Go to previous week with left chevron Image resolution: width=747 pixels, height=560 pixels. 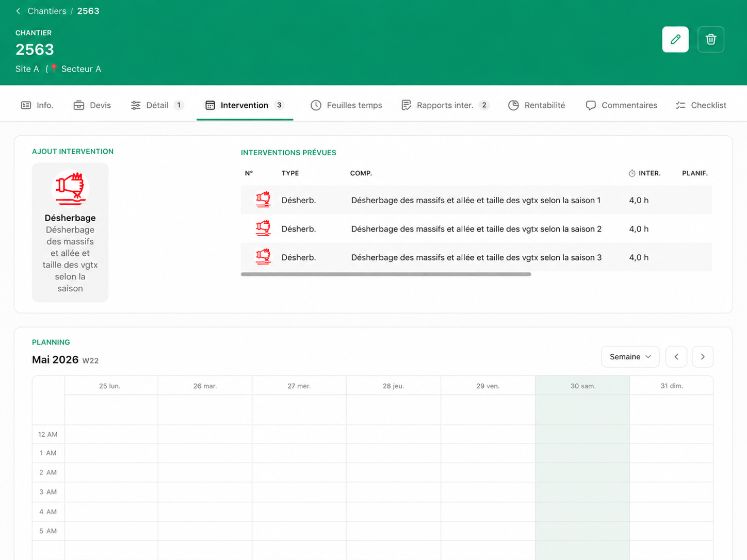coord(676,357)
